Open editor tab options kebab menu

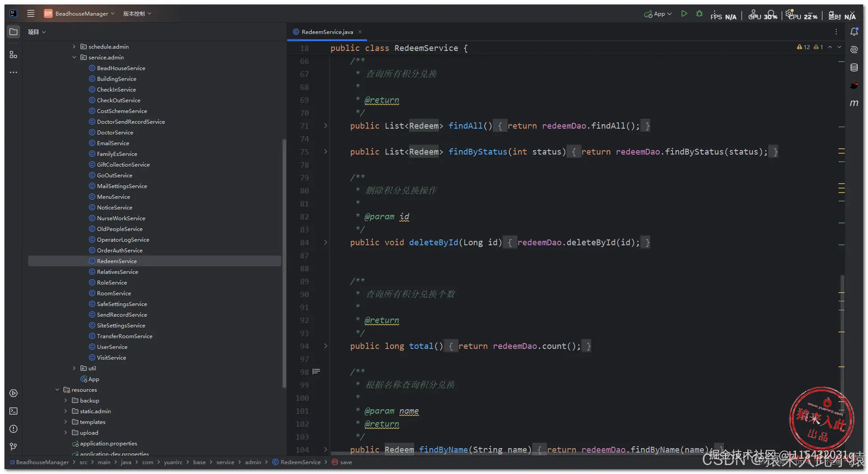click(836, 32)
